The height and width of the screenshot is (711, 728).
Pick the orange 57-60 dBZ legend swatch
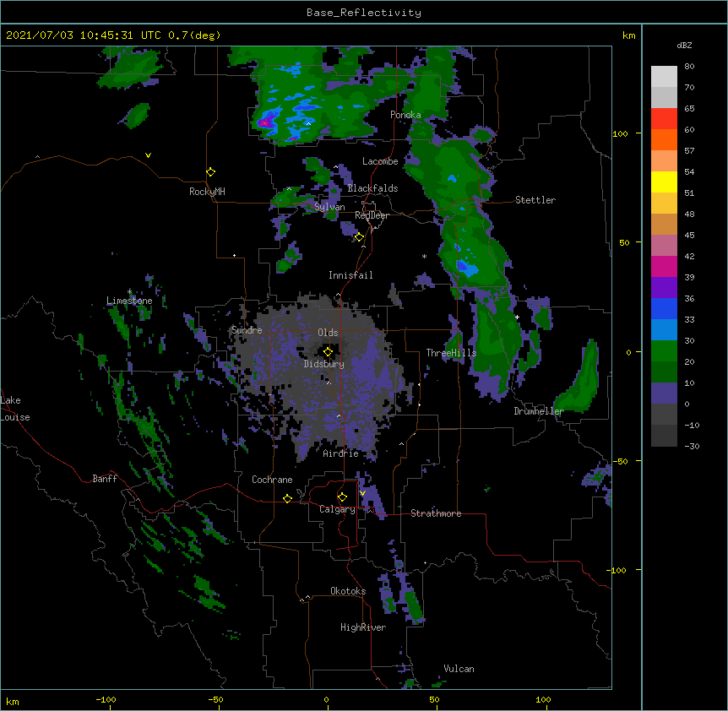click(664, 139)
